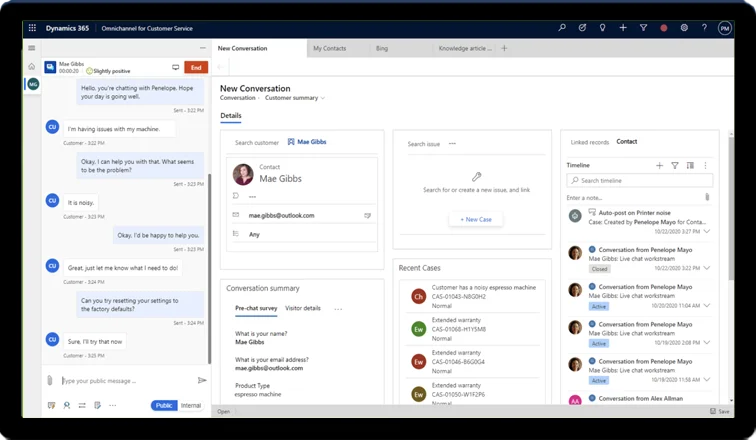The width and height of the screenshot is (756, 440).
Task: Focus the public message input field
Action: point(127,381)
